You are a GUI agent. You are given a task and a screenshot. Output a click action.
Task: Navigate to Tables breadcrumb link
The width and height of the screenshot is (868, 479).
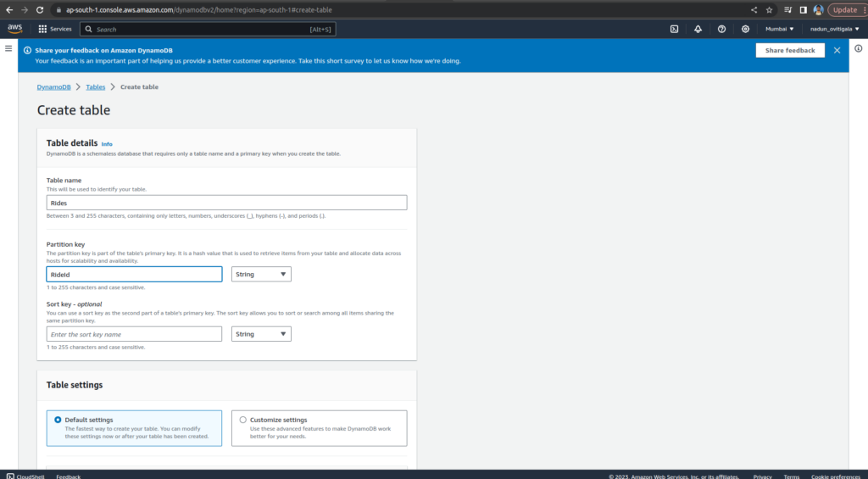[95, 87]
